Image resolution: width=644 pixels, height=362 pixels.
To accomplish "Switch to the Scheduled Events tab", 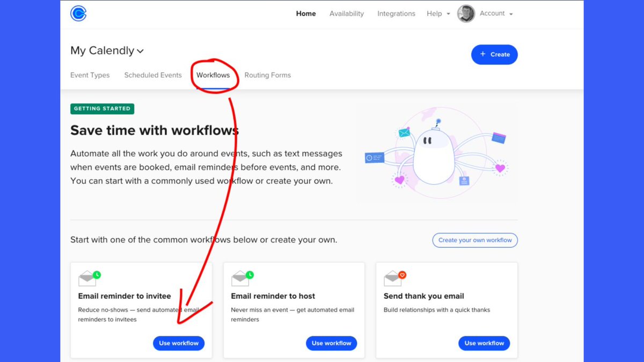I will tap(153, 75).
